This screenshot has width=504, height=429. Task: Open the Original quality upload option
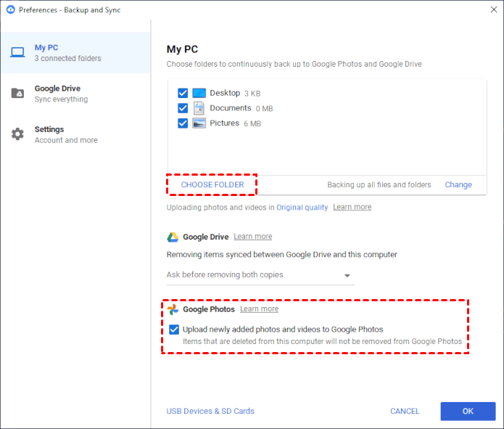[x=302, y=207]
